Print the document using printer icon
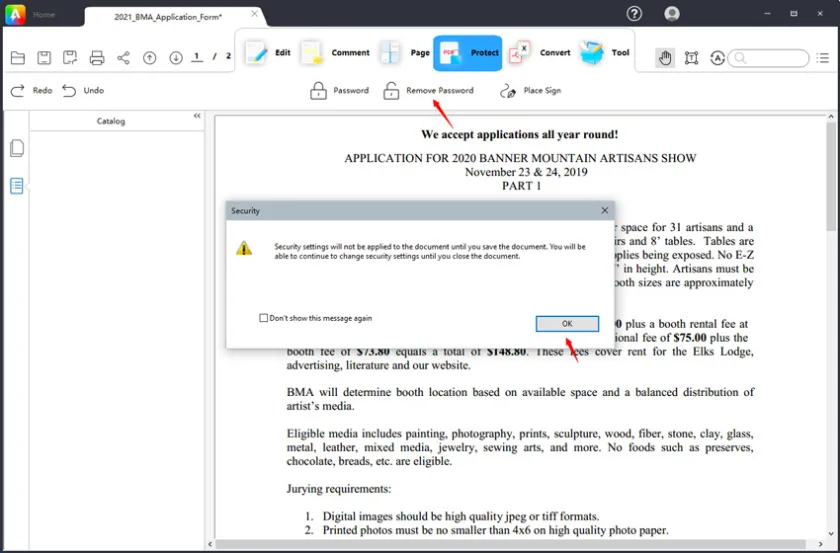The image size is (840, 553). pos(97,58)
